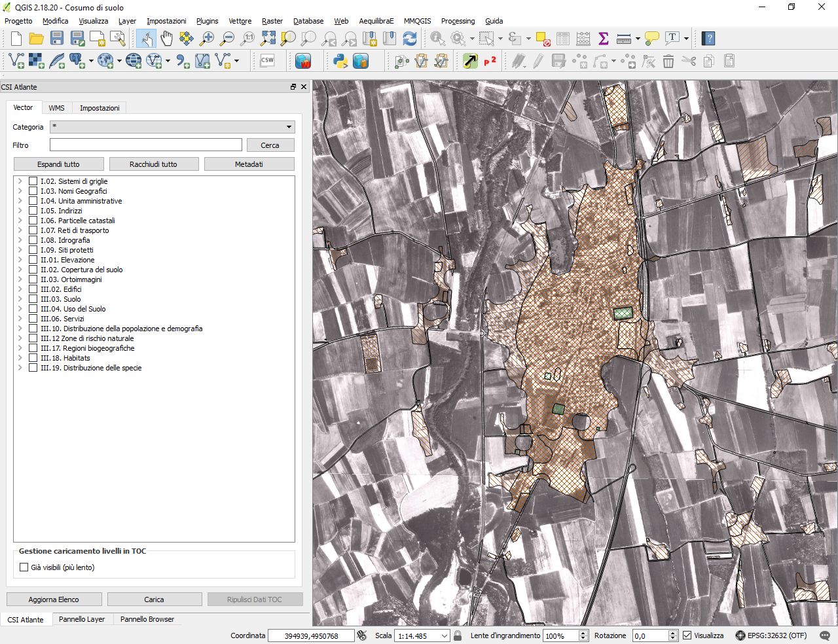
Task: Open the Processing menu
Action: (x=458, y=21)
